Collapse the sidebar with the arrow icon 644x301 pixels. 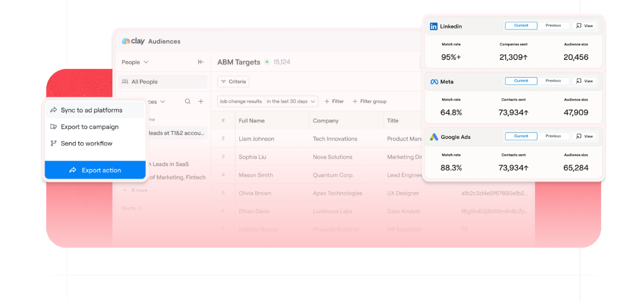pos(201,62)
